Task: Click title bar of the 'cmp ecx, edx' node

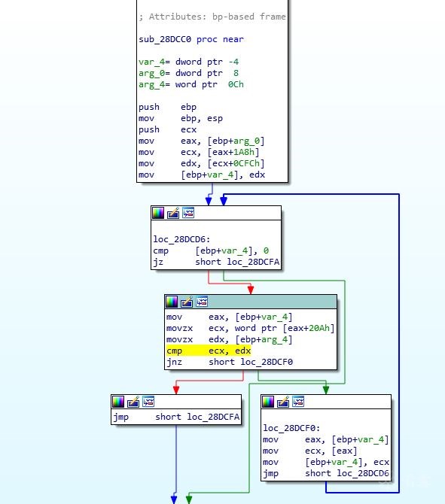Action: point(251,302)
